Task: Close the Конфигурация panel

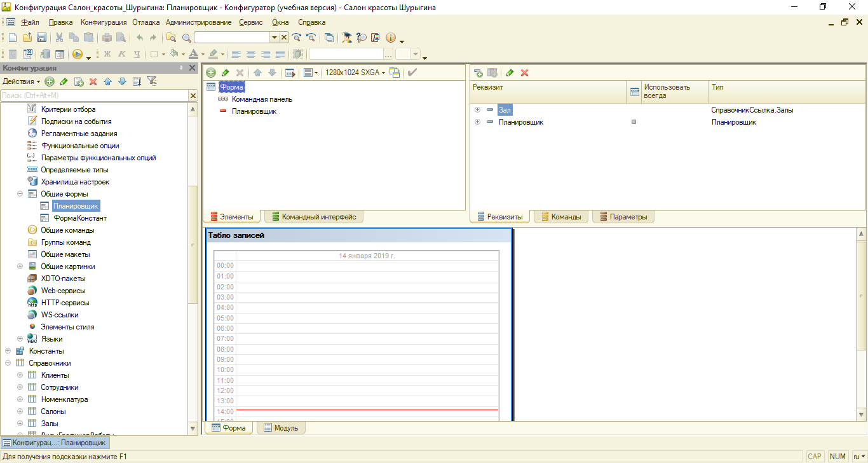Action: click(x=193, y=68)
